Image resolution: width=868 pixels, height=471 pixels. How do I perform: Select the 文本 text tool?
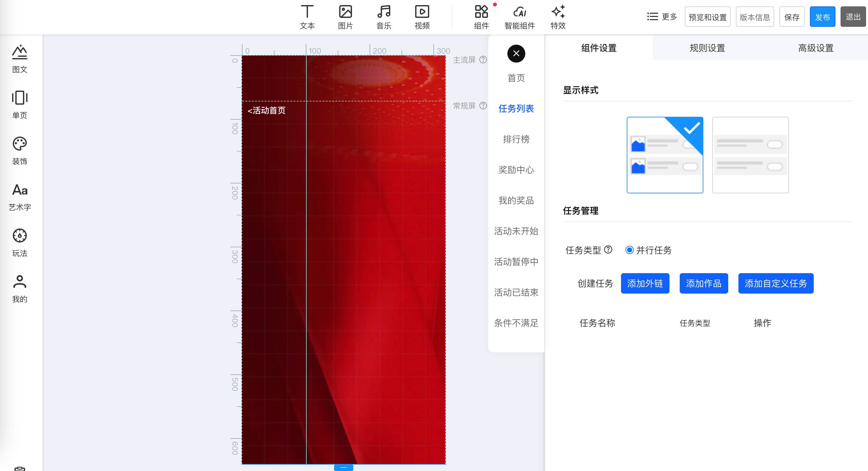307,17
